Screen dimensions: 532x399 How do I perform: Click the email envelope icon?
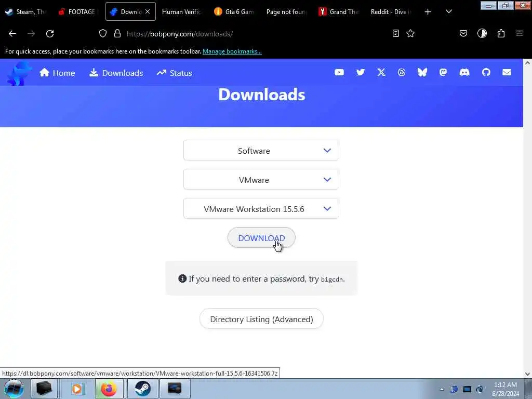[507, 72]
